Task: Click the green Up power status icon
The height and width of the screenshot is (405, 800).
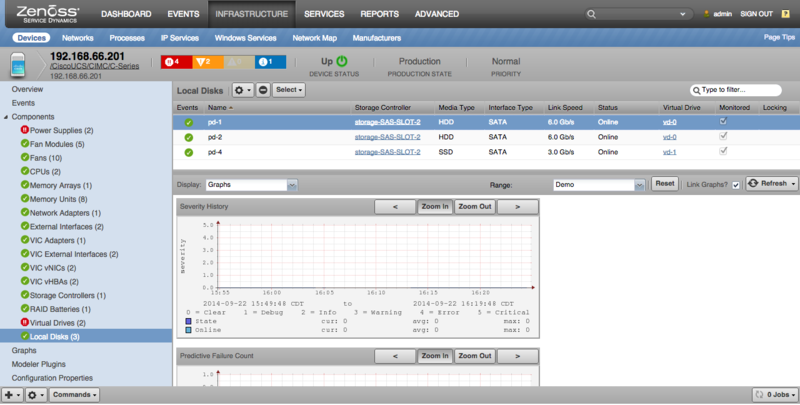Action: click(x=342, y=61)
